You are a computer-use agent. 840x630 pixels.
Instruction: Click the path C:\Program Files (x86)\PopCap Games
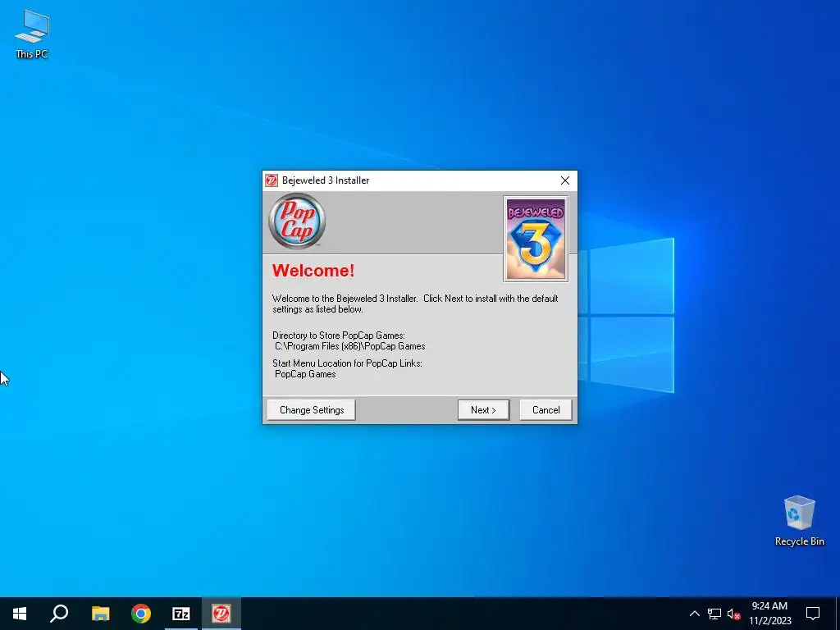349,347
